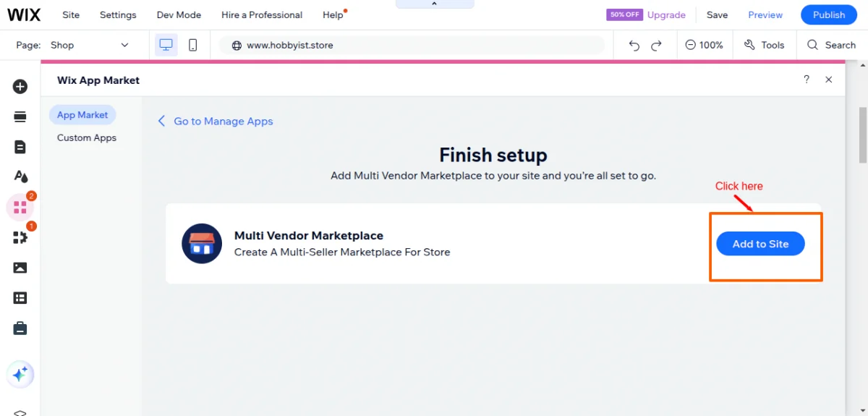Open the Sections panel icon in sidebar
This screenshot has height=416, width=868.
click(x=20, y=116)
